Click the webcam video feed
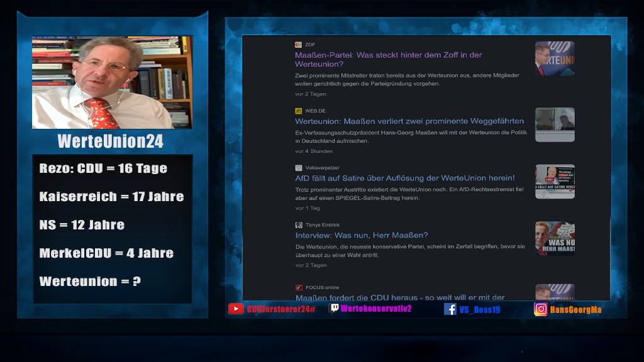Image resolution: width=644 pixels, height=362 pixels. [x=112, y=82]
